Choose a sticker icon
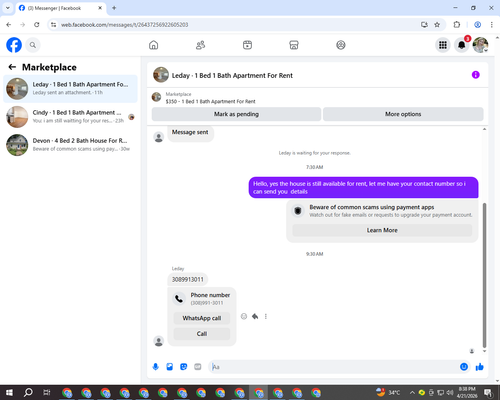Image resolution: width=500 pixels, height=400 pixels. pos(184,367)
